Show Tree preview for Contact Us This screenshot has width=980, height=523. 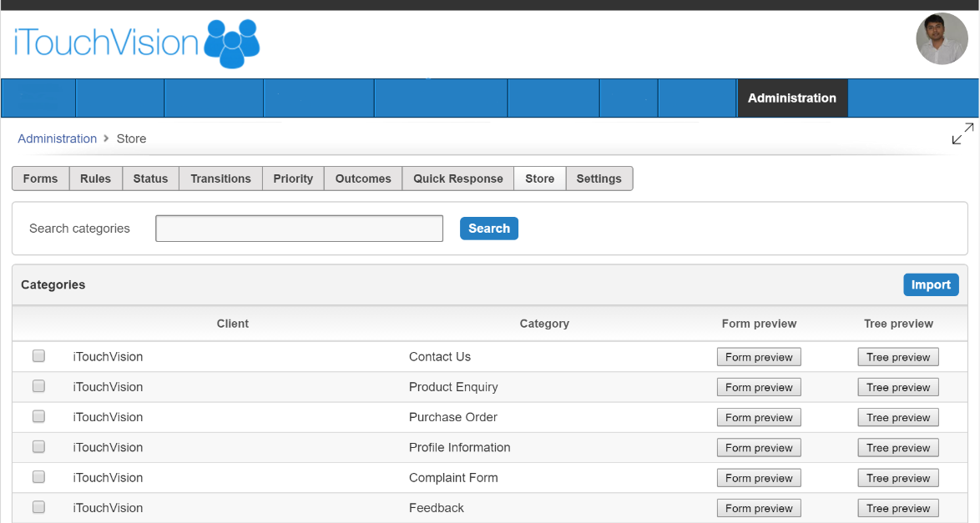tap(898, 357)
